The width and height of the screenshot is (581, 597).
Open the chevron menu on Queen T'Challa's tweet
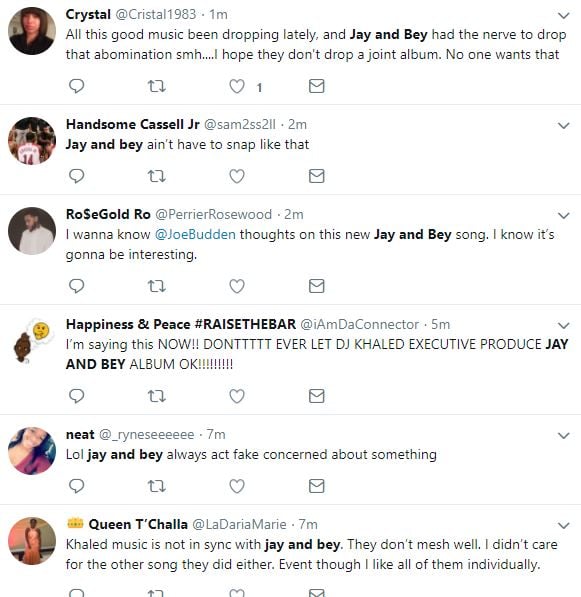tap(563, 525)
